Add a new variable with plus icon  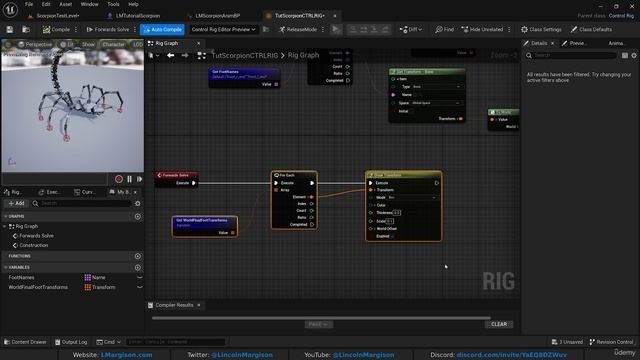tap(138, 267)
